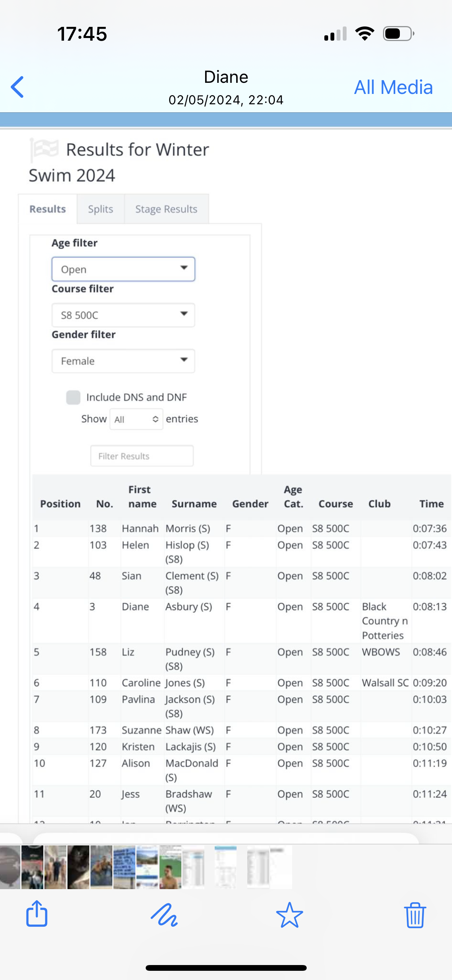The height and width of the screenshot is (980, 452).
Task: Star this media with favorite icon
Action: pyautogui.click(x=289, y=915)
